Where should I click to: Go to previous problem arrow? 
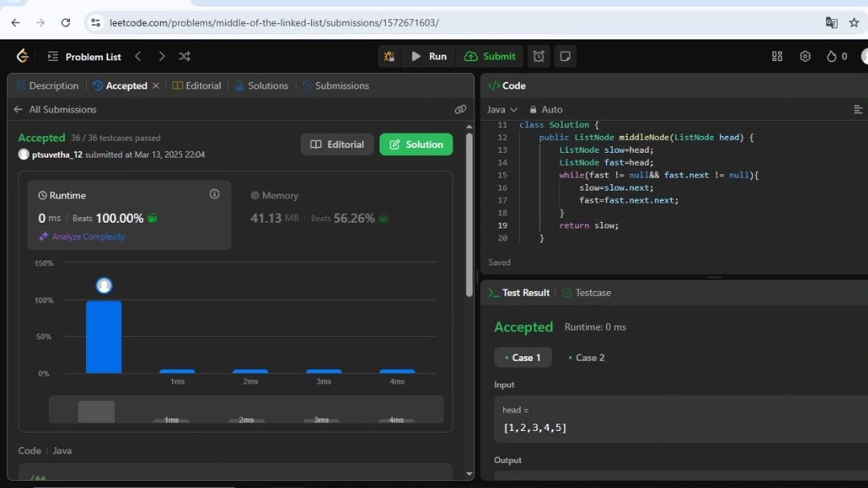[x=138, y=56]
